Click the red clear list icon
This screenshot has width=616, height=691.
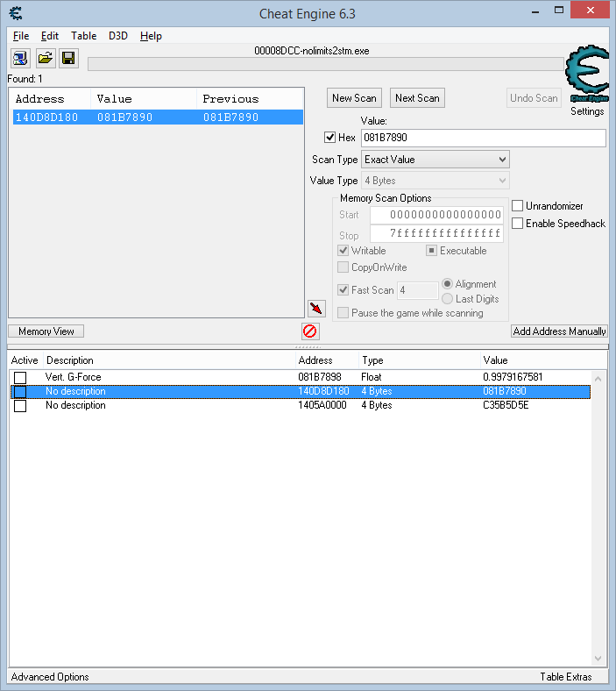point(310,331)
